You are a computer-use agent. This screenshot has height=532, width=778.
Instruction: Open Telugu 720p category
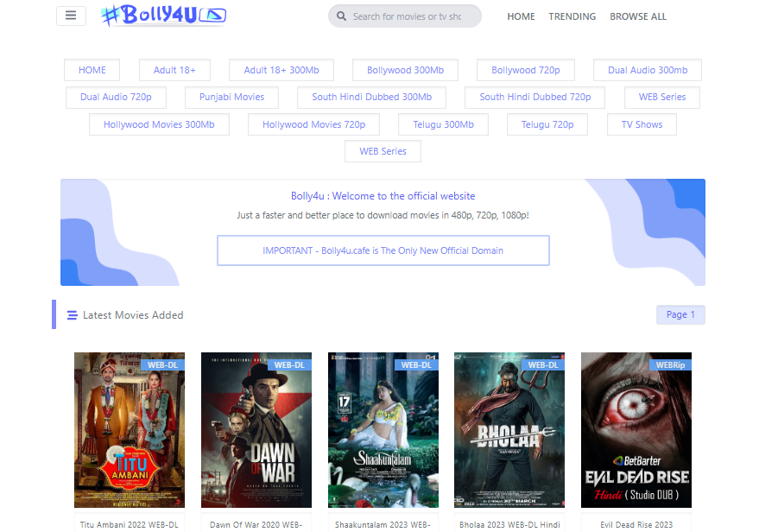click(547, 124)
